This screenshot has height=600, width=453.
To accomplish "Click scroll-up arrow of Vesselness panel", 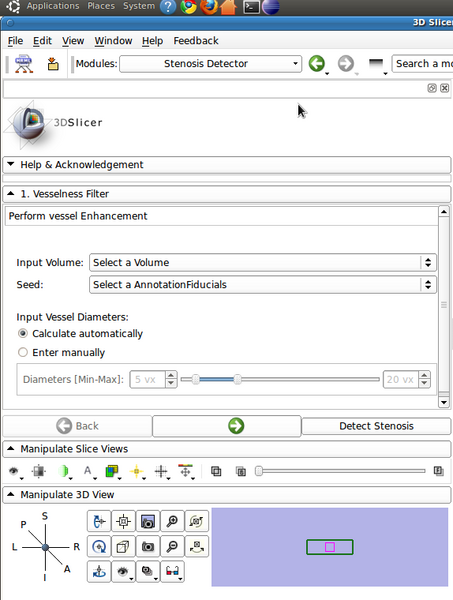I will click(444, 212).
